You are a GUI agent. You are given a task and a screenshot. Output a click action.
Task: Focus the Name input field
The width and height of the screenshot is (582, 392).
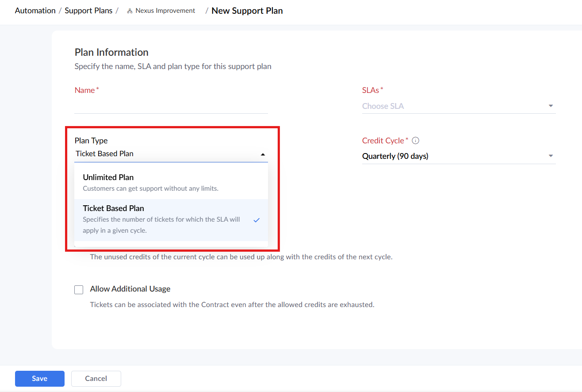[171, 106]
